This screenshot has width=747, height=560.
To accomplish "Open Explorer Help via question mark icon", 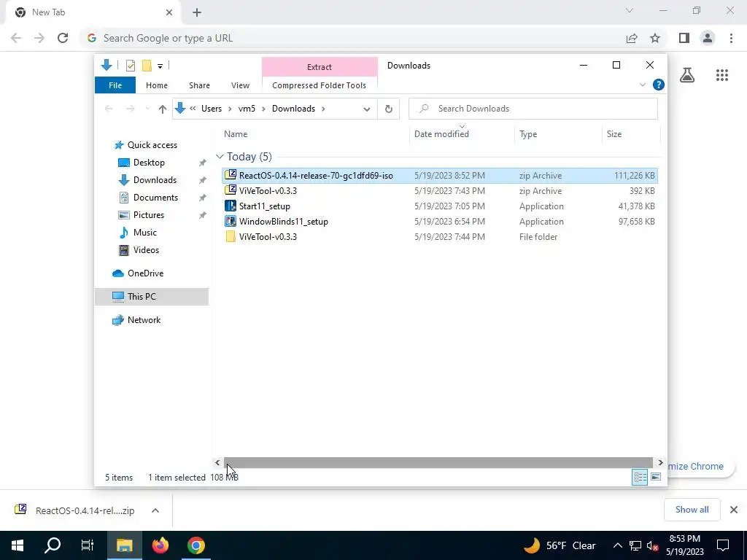I will click(x=659, y=85).
